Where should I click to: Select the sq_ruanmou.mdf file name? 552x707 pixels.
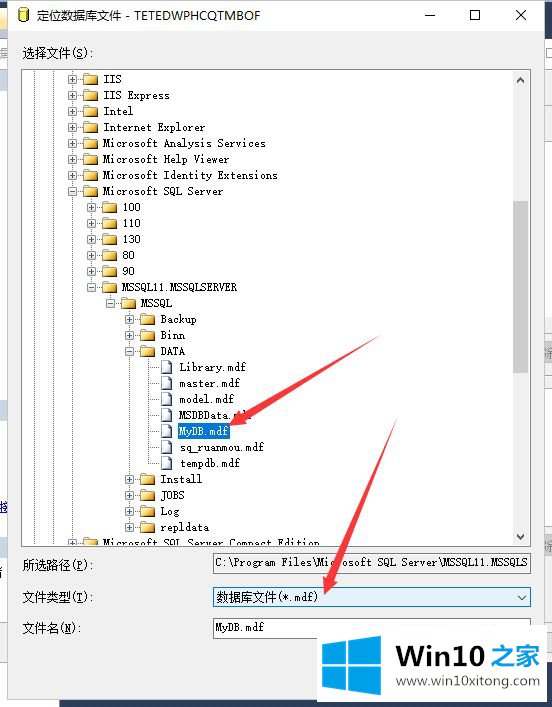coord(222,447)
